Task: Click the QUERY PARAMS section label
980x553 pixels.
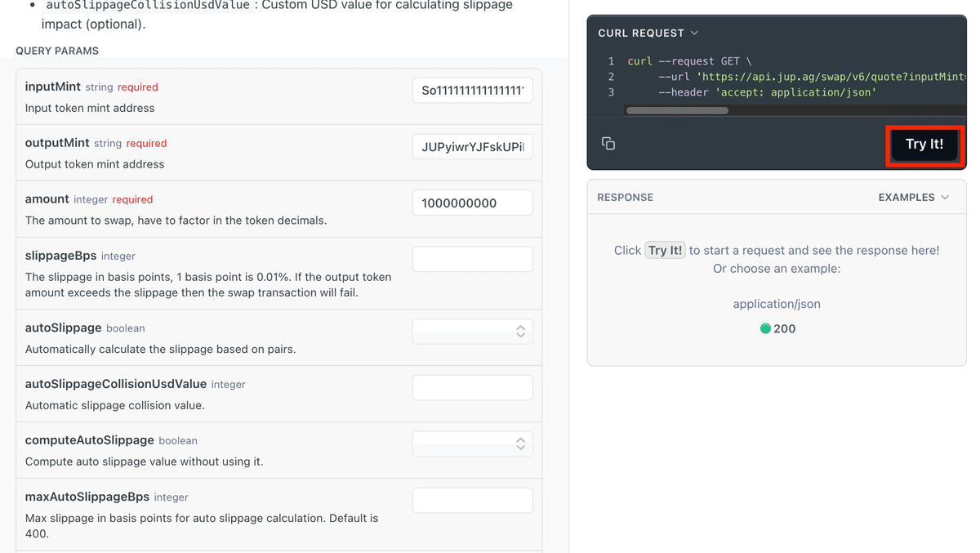Action: point(57,50)
